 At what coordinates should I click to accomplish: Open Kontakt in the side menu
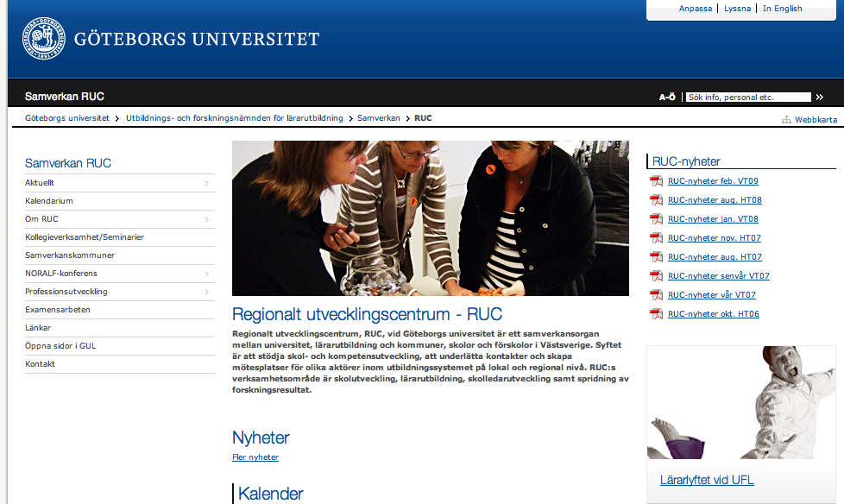[x=40, y=364]
